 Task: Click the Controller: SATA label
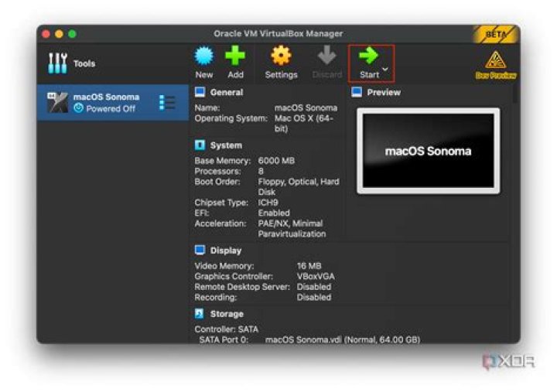(x=226, y=329)
